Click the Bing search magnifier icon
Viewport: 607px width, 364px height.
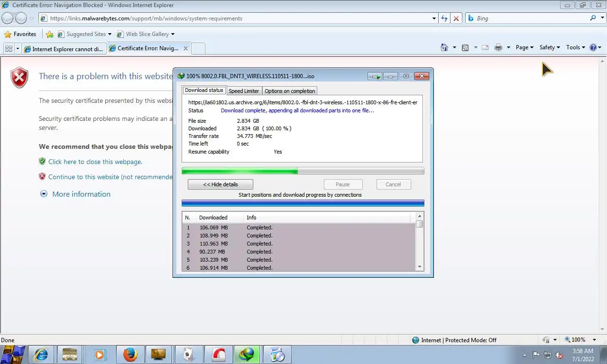coord(593,18)
